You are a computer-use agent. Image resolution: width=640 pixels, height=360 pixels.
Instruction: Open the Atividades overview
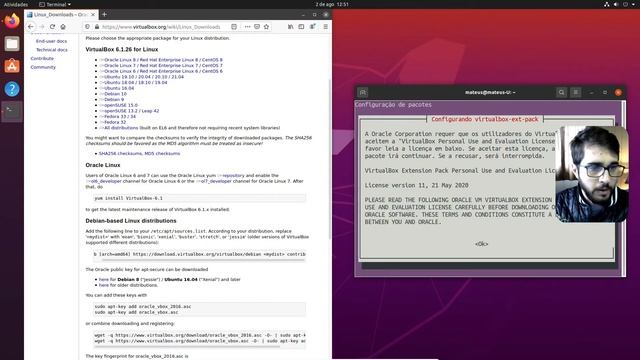point(16,4)
